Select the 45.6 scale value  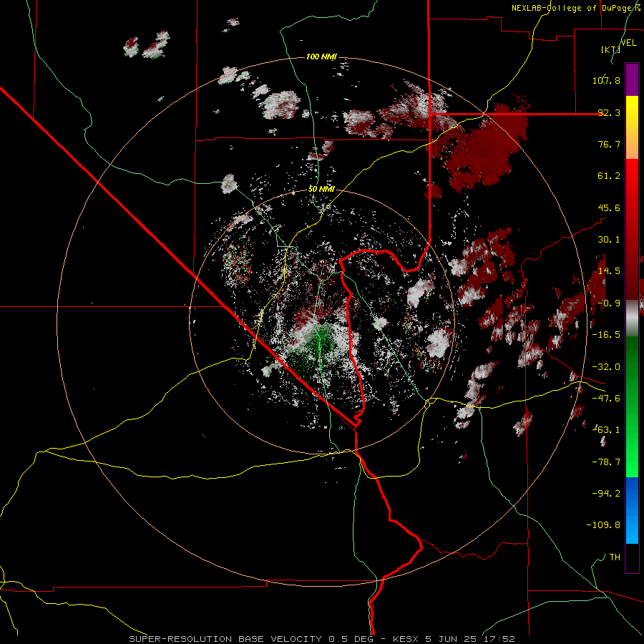[x=609, y=208]
